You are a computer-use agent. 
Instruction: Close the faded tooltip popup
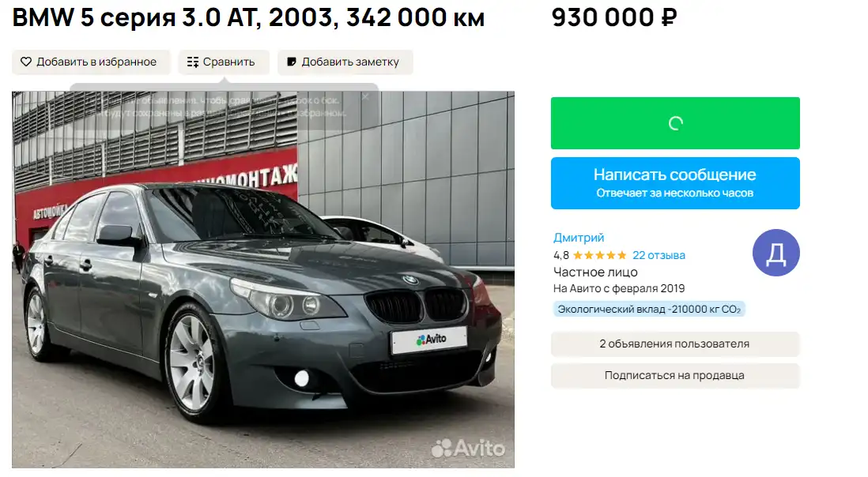[x=365, y=96]
